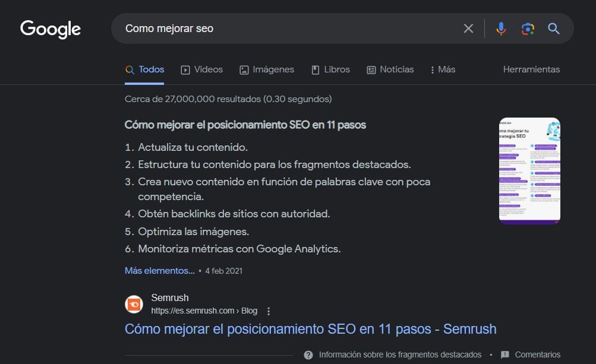The height and width of the screenshot is (364, 596).
Task: Click the Comentarios feedback icon
Action: (x=504, y=355)
